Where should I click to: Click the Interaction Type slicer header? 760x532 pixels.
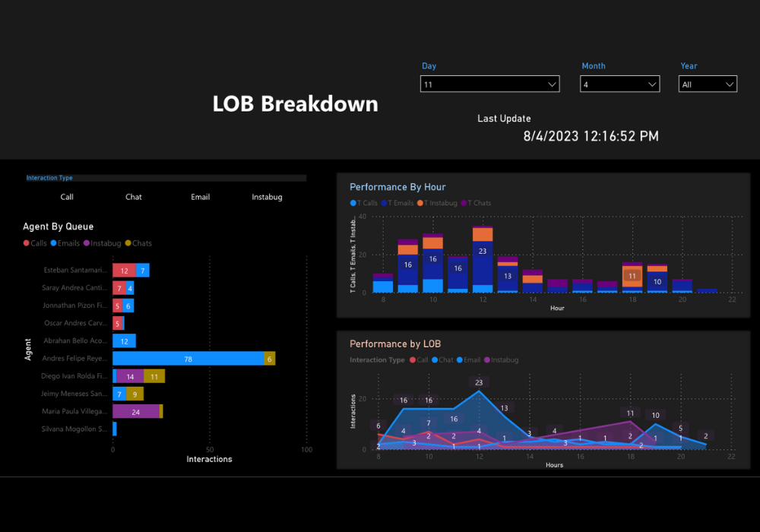point(49,177)
